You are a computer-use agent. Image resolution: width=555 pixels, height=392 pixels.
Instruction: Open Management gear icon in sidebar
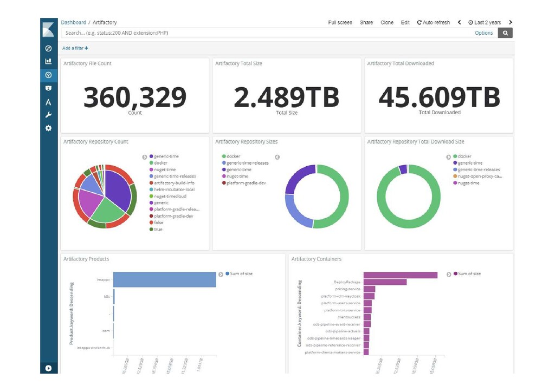pos(48,128)
